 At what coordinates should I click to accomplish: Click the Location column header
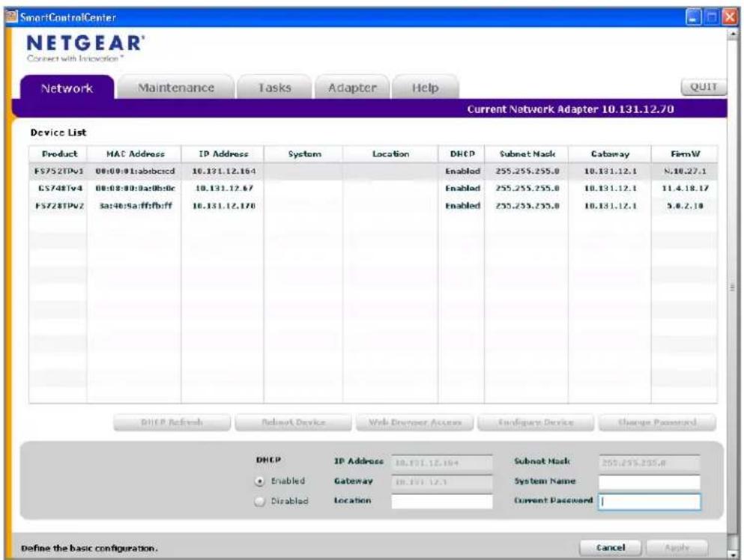tap(390, 153)
